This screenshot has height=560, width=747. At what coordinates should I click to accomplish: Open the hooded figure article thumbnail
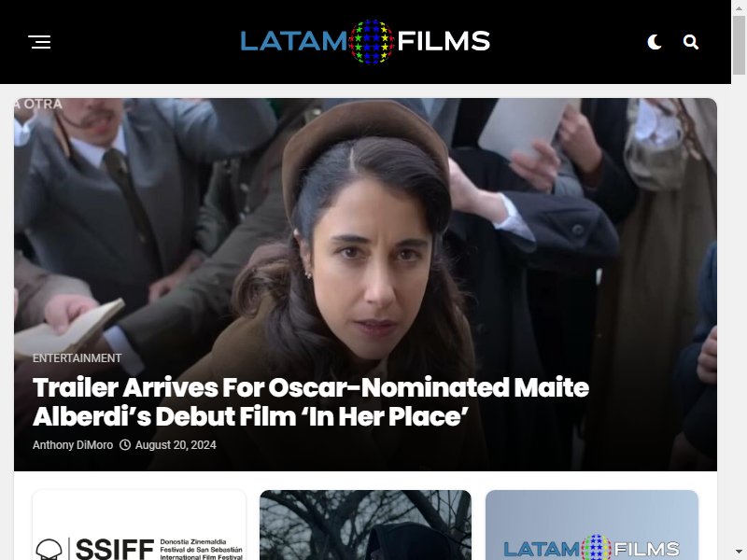(365, 525)
